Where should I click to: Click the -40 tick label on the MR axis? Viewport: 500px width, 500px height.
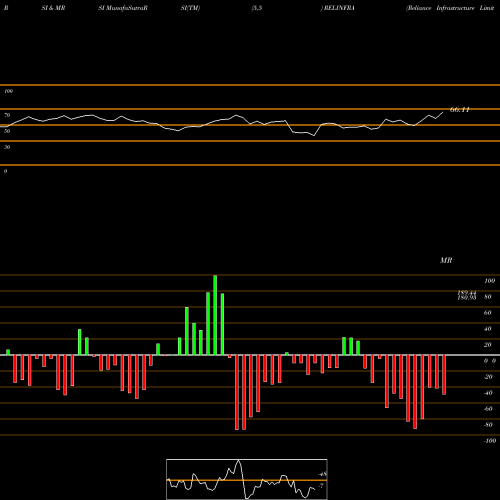click(488, 393)
